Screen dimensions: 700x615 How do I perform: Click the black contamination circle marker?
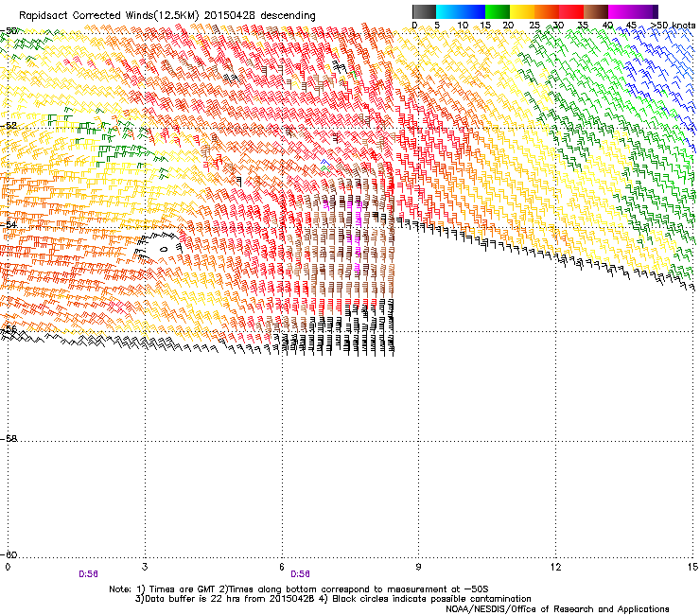point(164,249)
